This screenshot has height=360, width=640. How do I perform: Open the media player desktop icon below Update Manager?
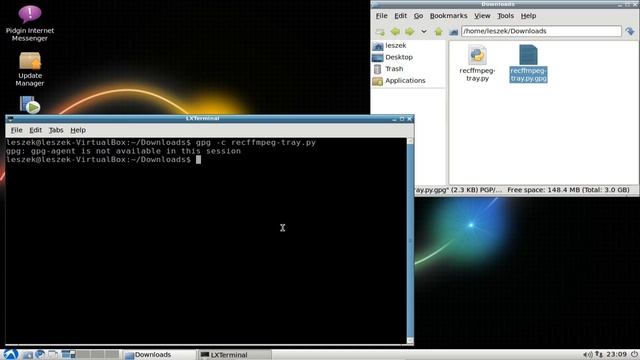(x=30, y=105)
